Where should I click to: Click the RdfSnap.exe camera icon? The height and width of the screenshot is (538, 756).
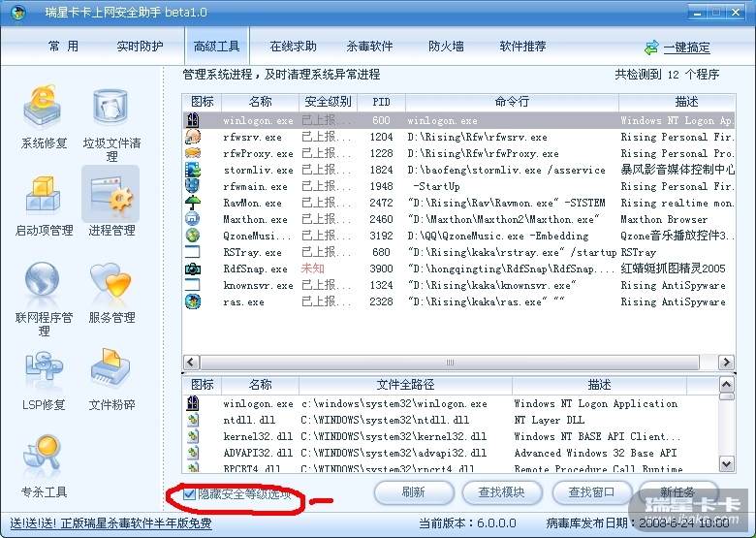[193, 269]
